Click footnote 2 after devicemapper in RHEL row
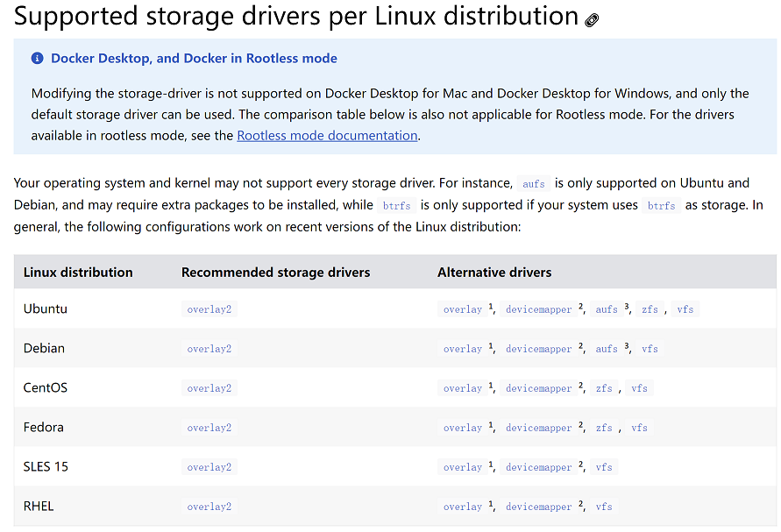The width and height of the screenshot is (781, 532). pos(581,504)
